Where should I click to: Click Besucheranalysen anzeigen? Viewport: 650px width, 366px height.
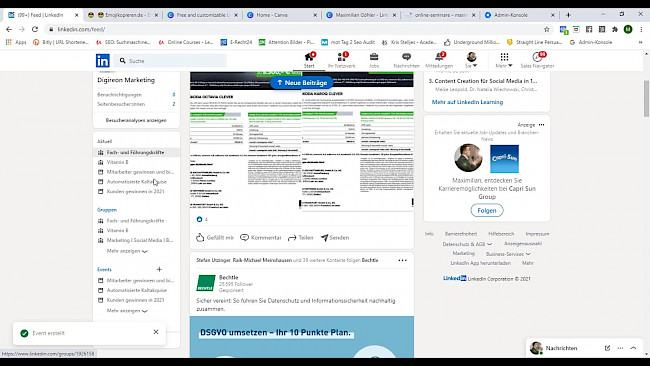[136, 120]
